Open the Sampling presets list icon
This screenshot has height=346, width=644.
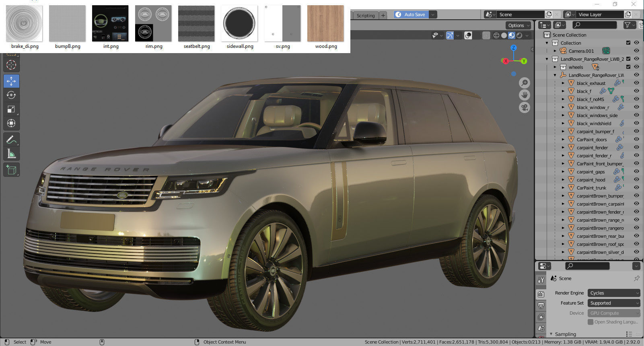point(629,334)
